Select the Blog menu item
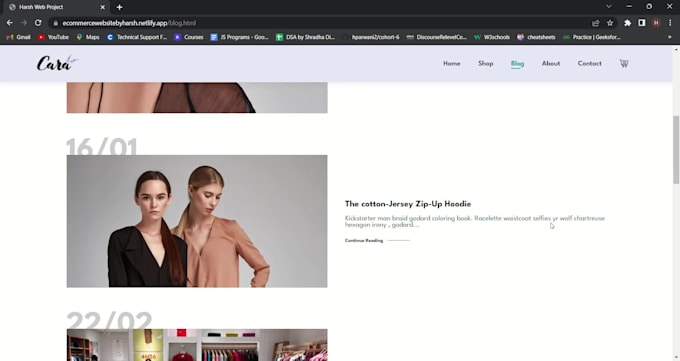The height and width of the screenshot is (361, 680). click(x=517, y=63)
